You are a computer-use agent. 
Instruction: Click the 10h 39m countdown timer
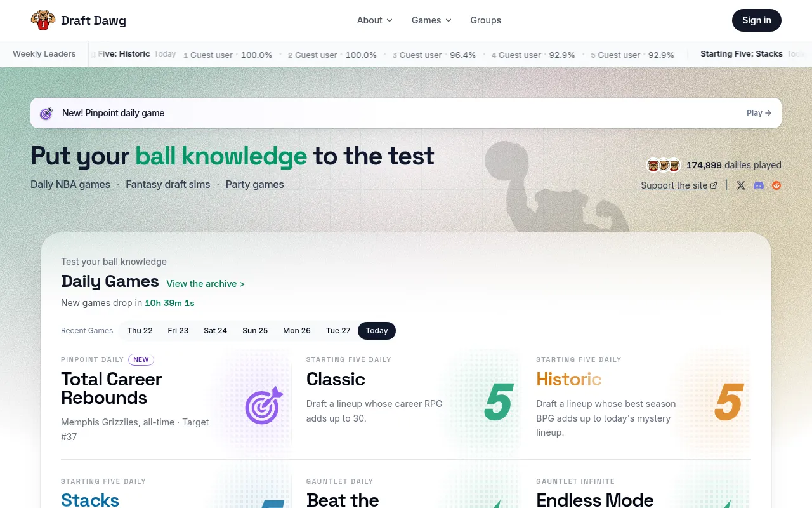click(169, 303)
